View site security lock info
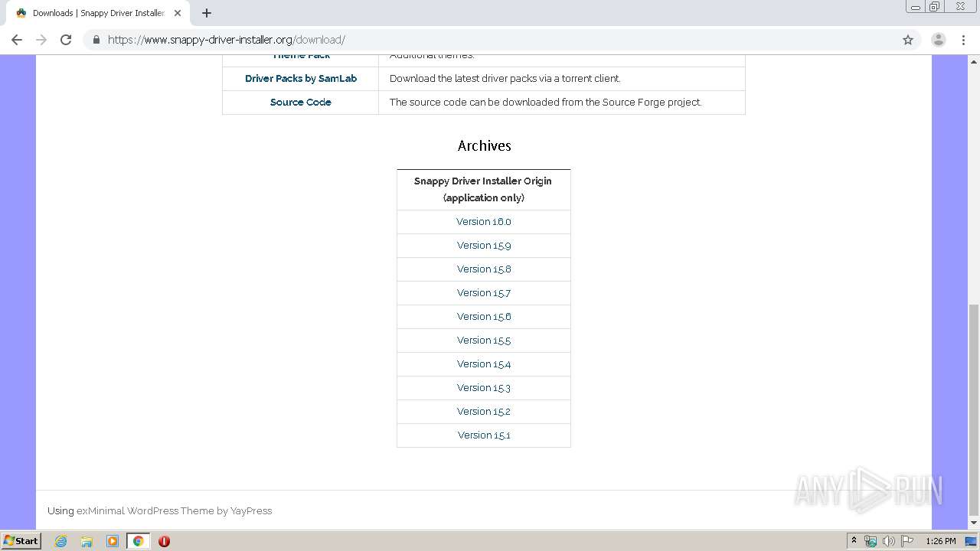Viewport: 980px width, 551px height. pyautogui.click(x=96, y=40)
